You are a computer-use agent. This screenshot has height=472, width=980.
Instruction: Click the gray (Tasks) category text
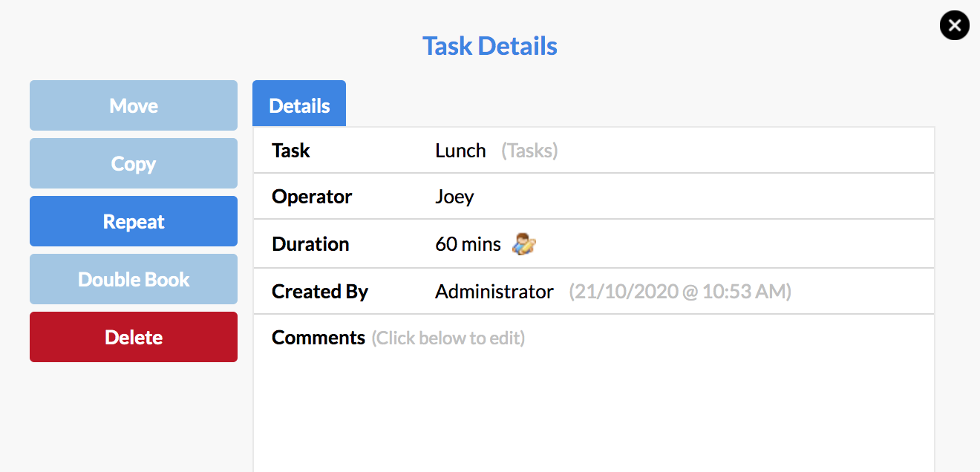529,151
